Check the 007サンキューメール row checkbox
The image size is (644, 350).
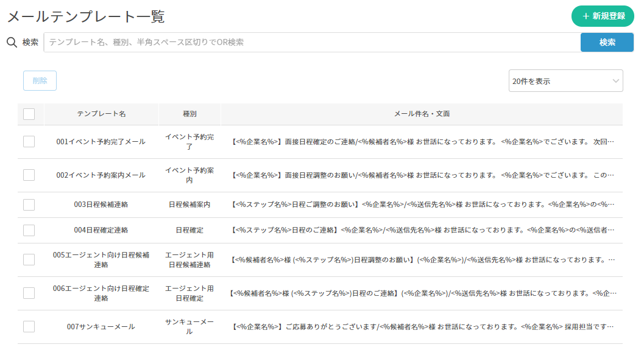[29, 327]
